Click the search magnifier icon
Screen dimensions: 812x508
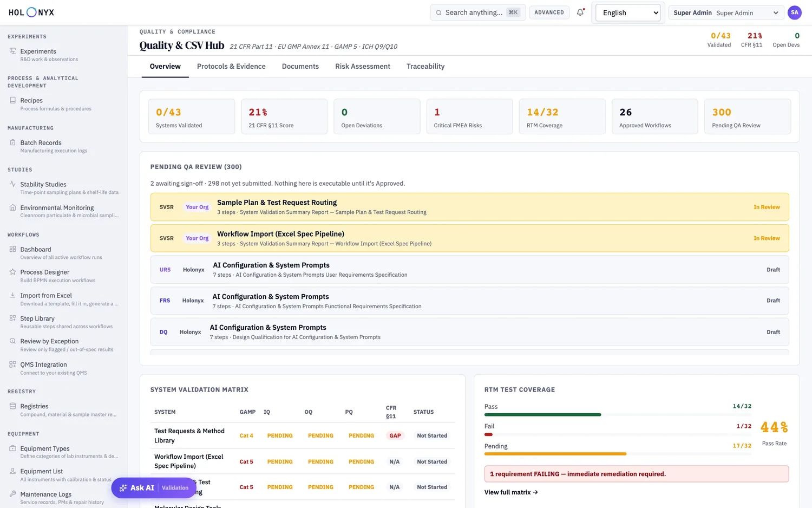tap(439, 12)
